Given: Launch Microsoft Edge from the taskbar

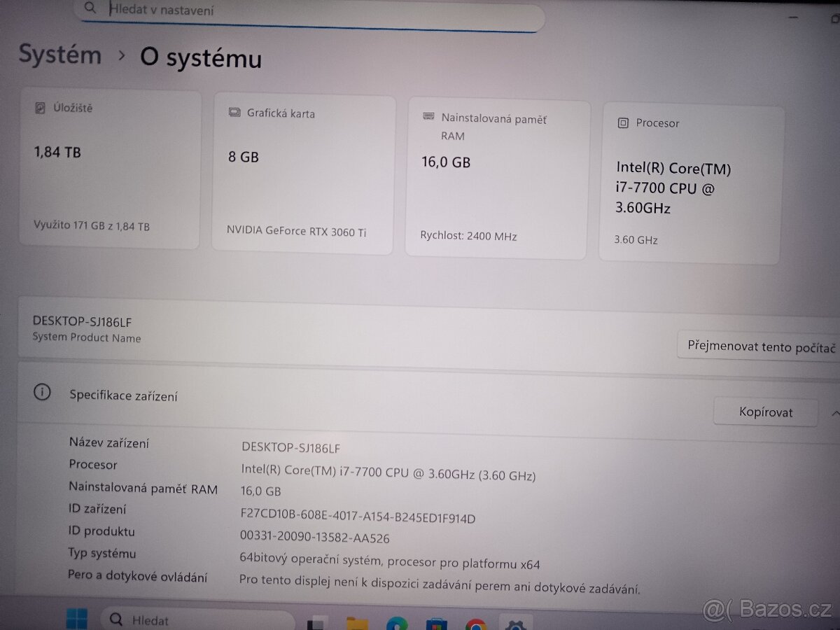Looking at the screenshot, I should (398, 623).
